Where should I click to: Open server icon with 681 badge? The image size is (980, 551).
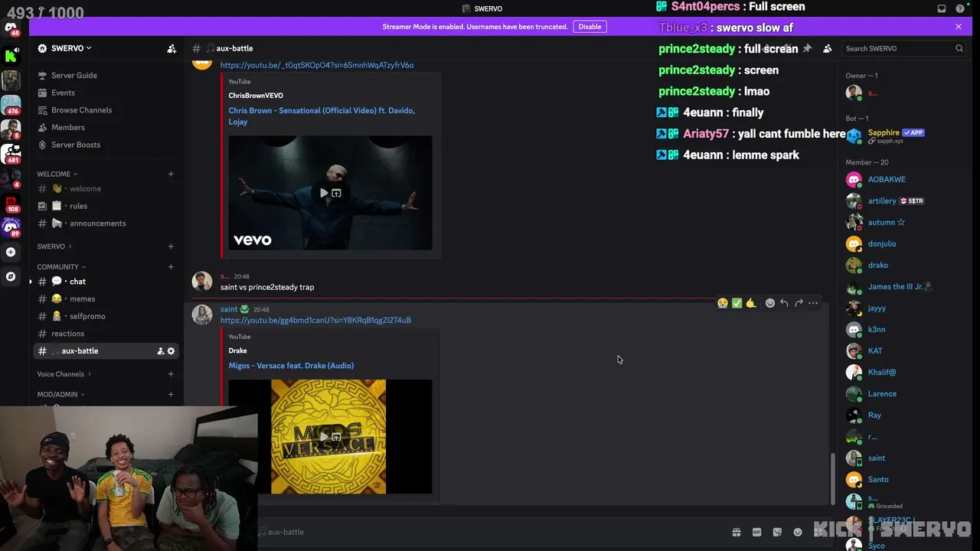(x=11, y=154)
